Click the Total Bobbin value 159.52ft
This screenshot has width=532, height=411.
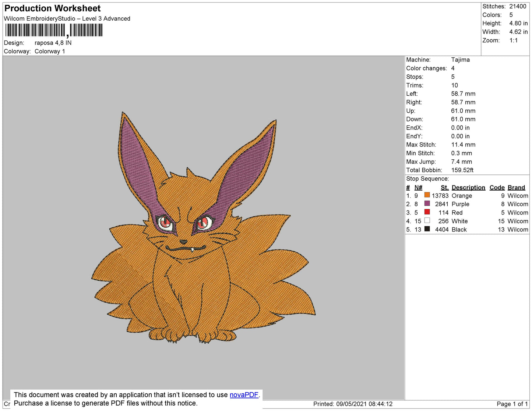coord(462,170)
